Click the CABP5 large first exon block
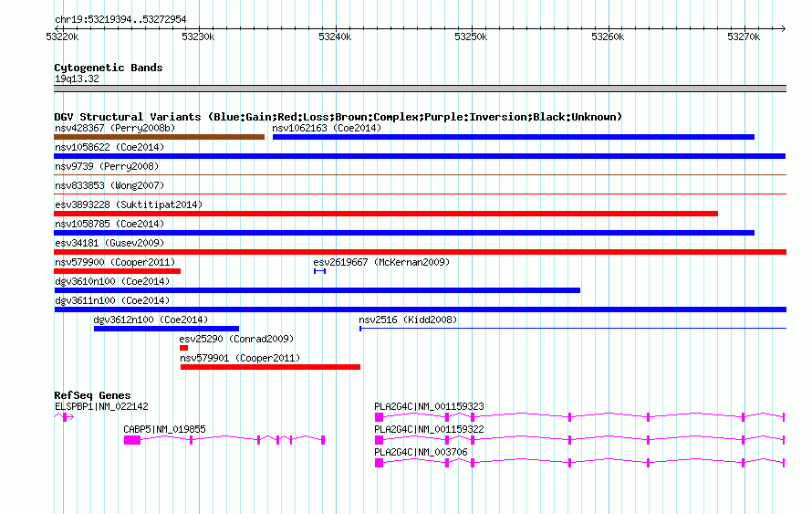The image size is (812, 514). 132,440
